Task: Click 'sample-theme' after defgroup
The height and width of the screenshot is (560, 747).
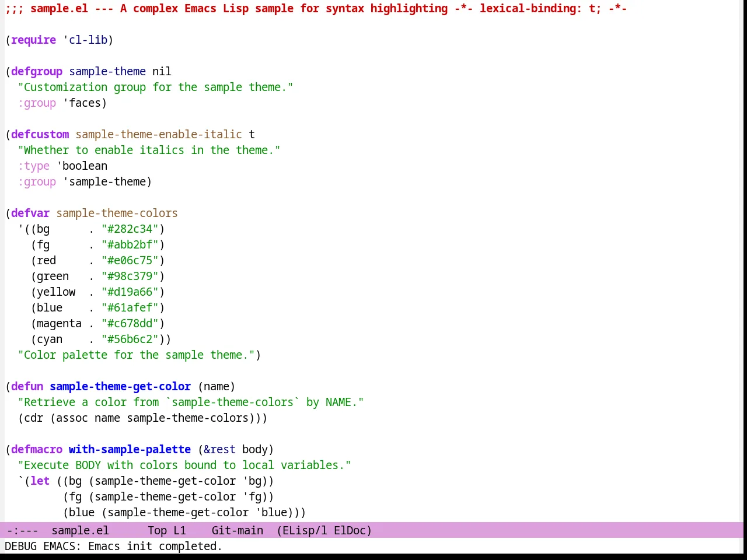Action: [107, 71]
